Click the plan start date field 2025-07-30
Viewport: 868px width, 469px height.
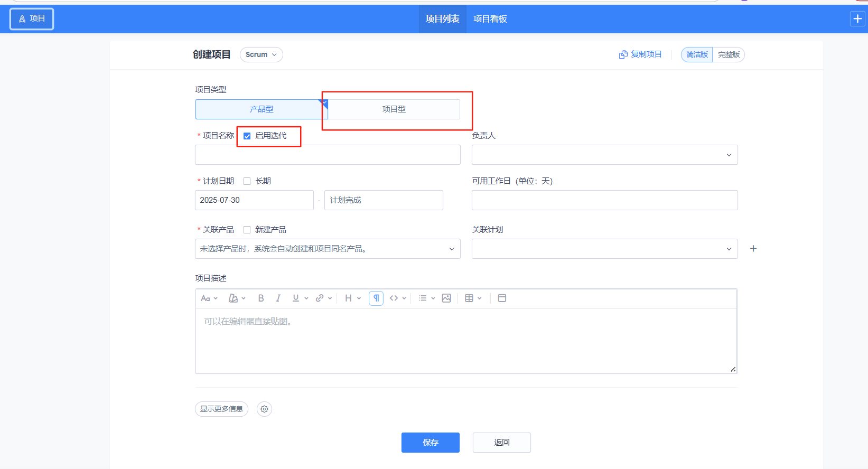(x=254, y=200)
